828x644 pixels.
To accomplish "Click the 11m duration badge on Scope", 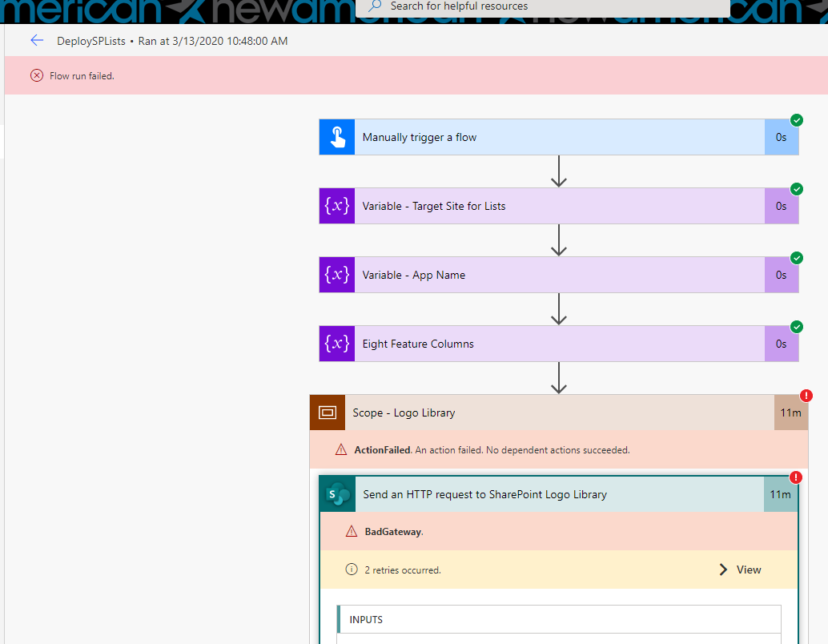I will 790,412.
